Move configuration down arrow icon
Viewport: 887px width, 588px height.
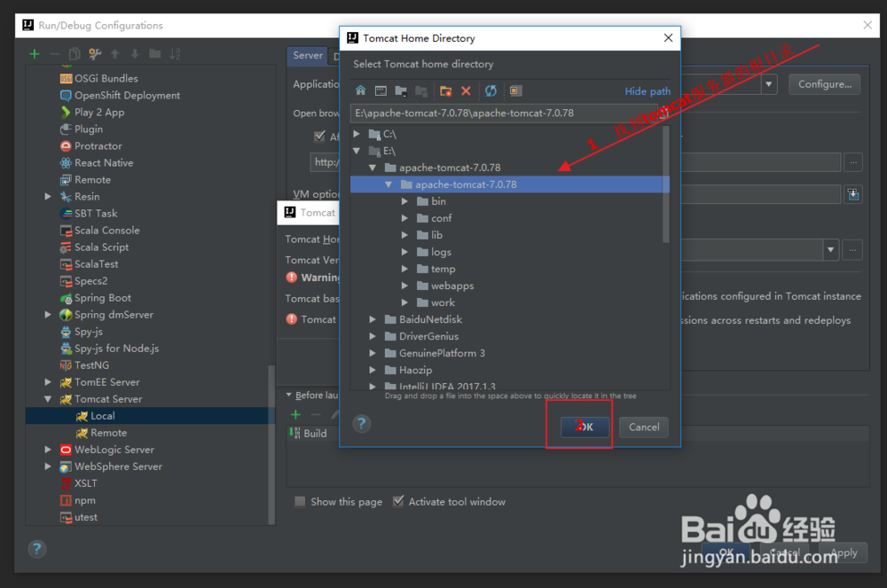pos(135,54)
